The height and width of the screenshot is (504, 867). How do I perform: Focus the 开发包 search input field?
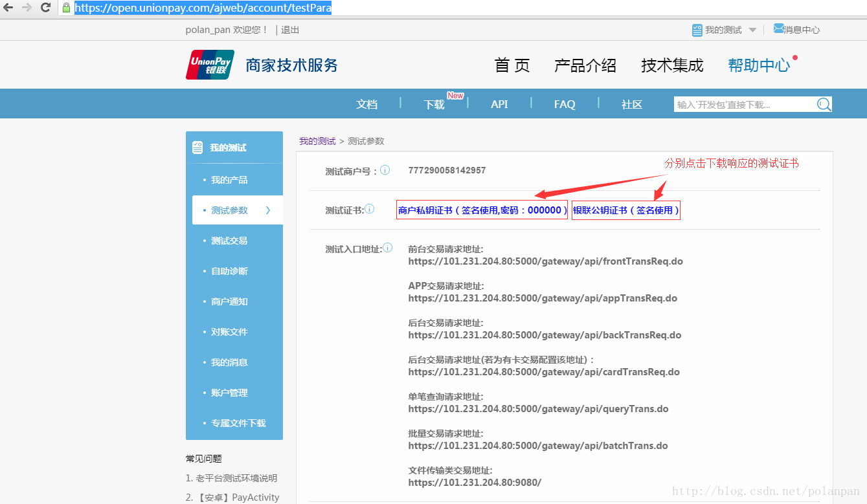(x=745, y=104)
